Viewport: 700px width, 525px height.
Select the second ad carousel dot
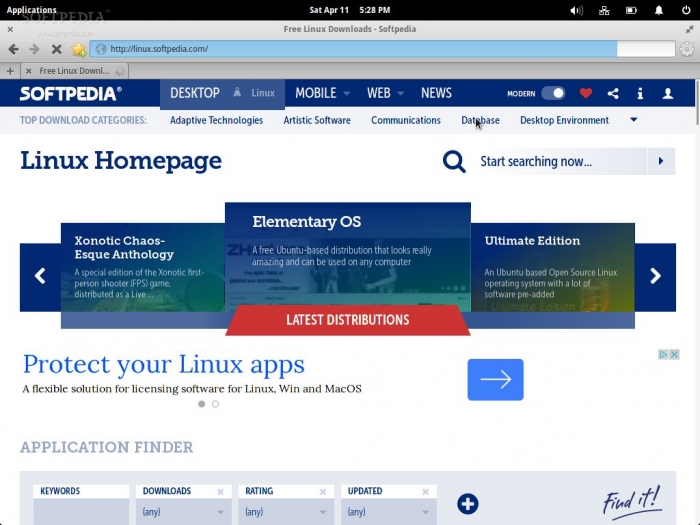click(x=215, y=404)
